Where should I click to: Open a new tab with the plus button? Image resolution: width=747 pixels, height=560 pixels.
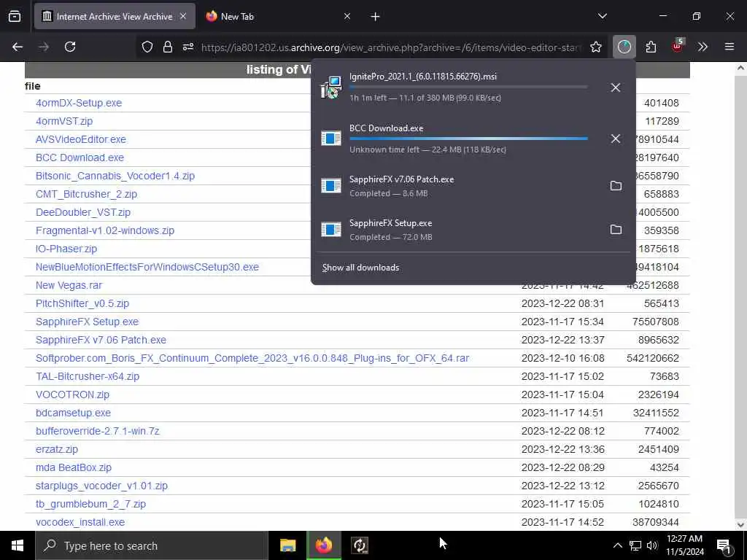tap(376, 17)
